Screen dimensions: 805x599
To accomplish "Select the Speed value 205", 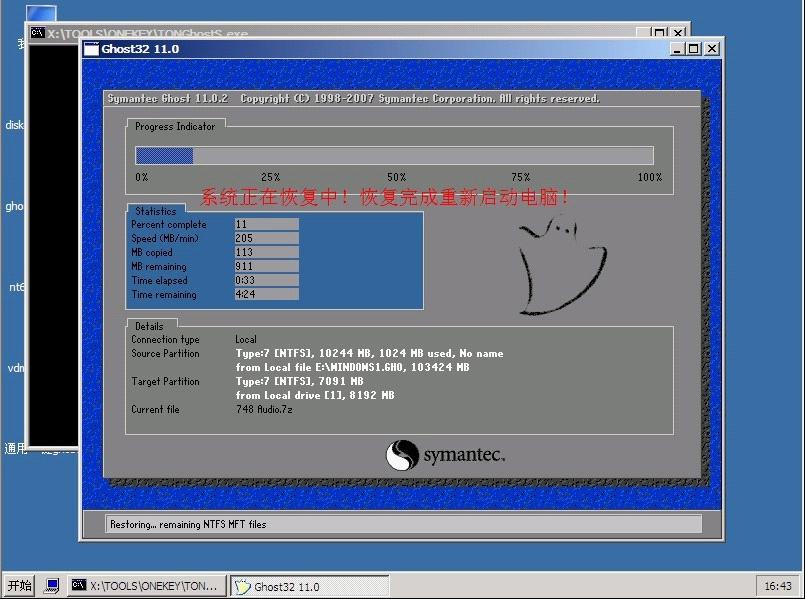I will pos(266,238).
